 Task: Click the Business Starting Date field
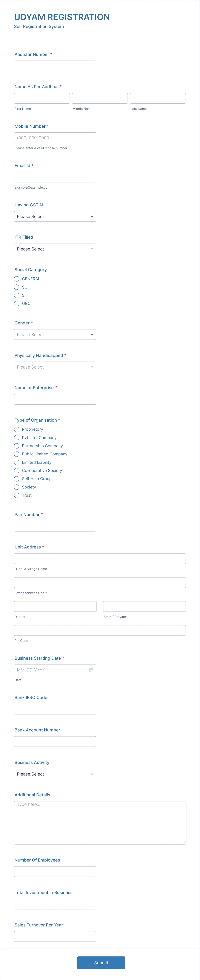pos(49,670)
